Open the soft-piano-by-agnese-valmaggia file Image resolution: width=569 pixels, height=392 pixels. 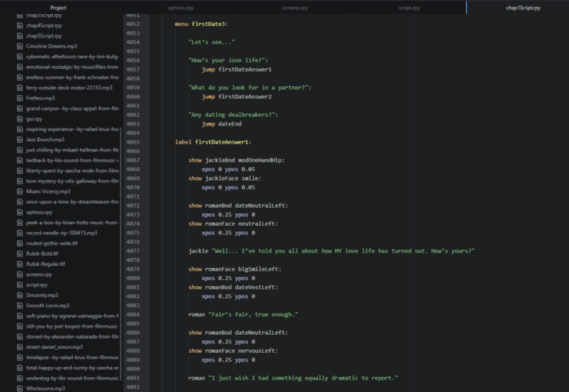point(72,316)
